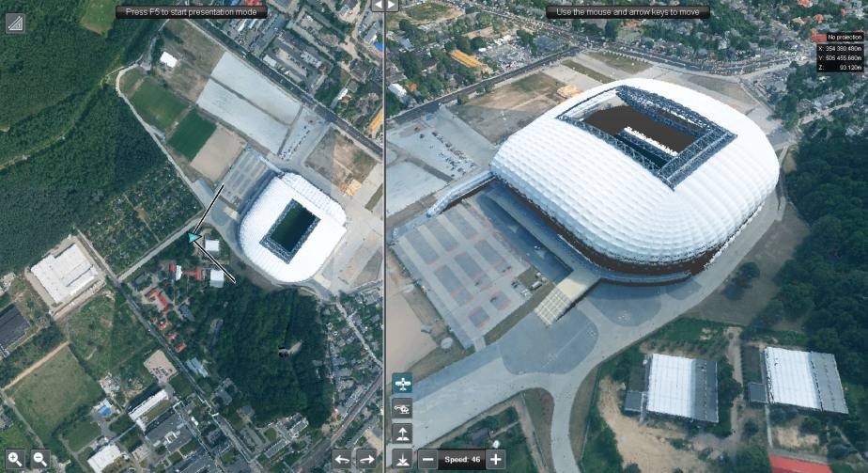Open the measurement ruler tool
The image size is (868, 473).
(x=15, y=24)
